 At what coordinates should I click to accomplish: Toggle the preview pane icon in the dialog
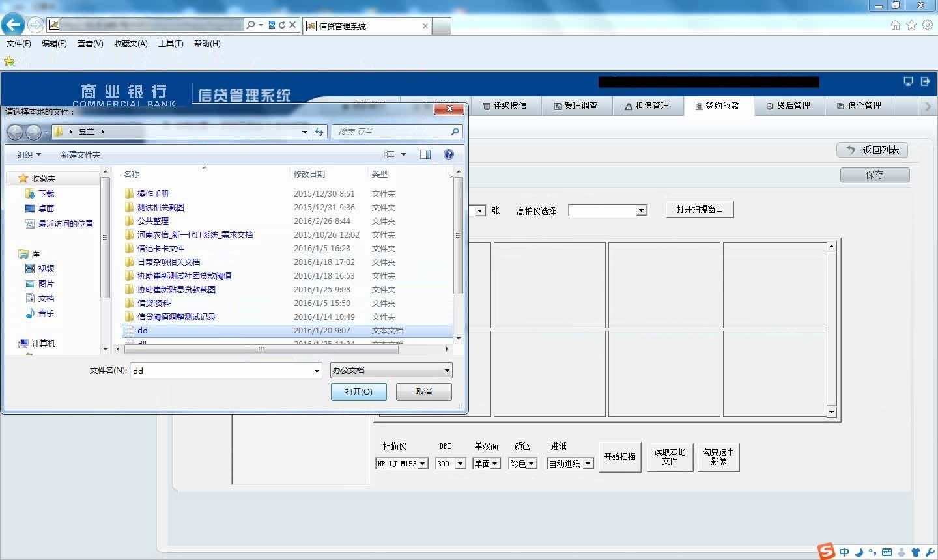(425, 154)
